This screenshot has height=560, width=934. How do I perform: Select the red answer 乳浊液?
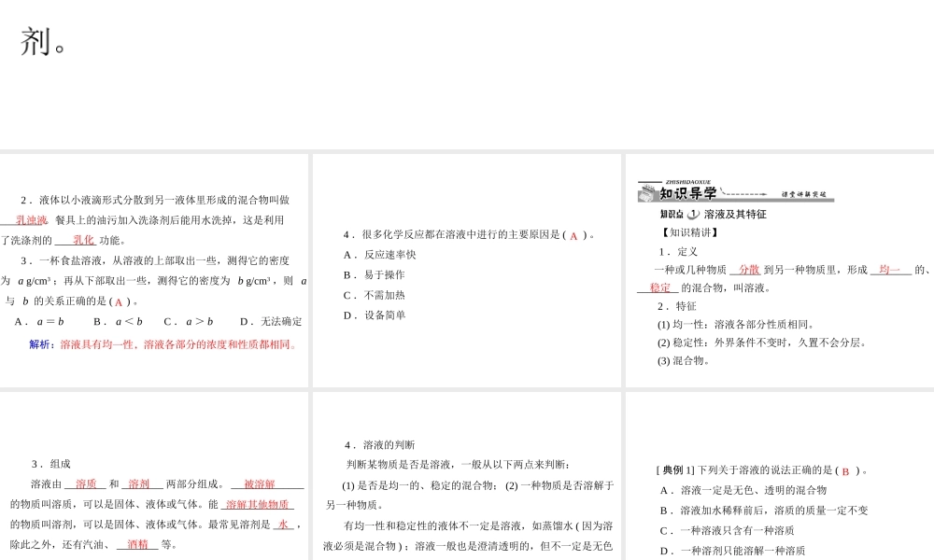click(x=31, y=220)
